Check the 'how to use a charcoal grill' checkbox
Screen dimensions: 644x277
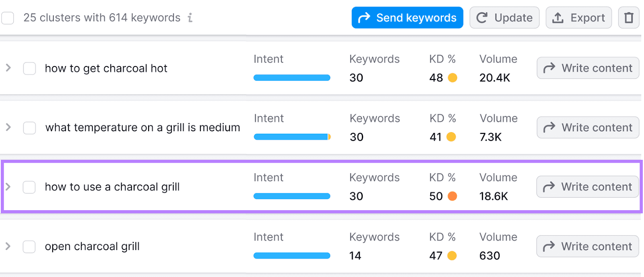pos(29,187)
